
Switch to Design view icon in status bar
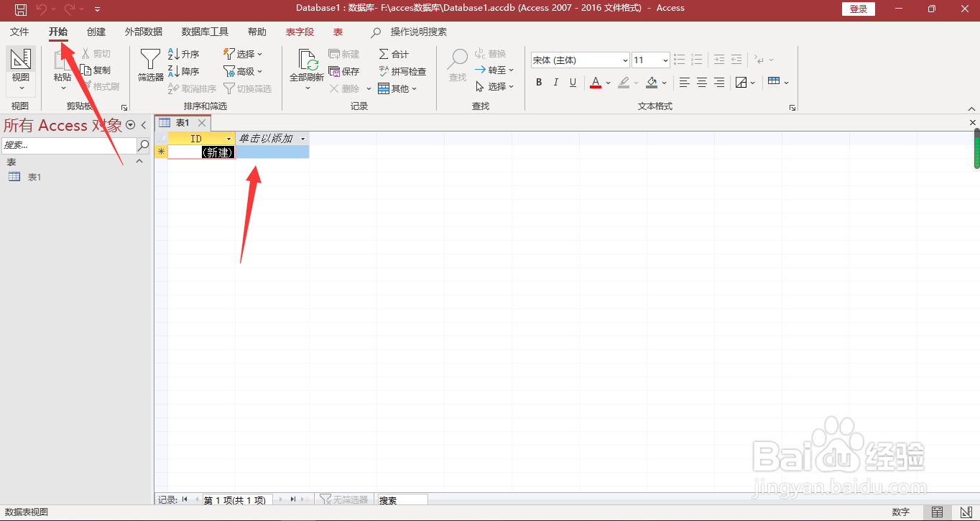click(966, 512)
